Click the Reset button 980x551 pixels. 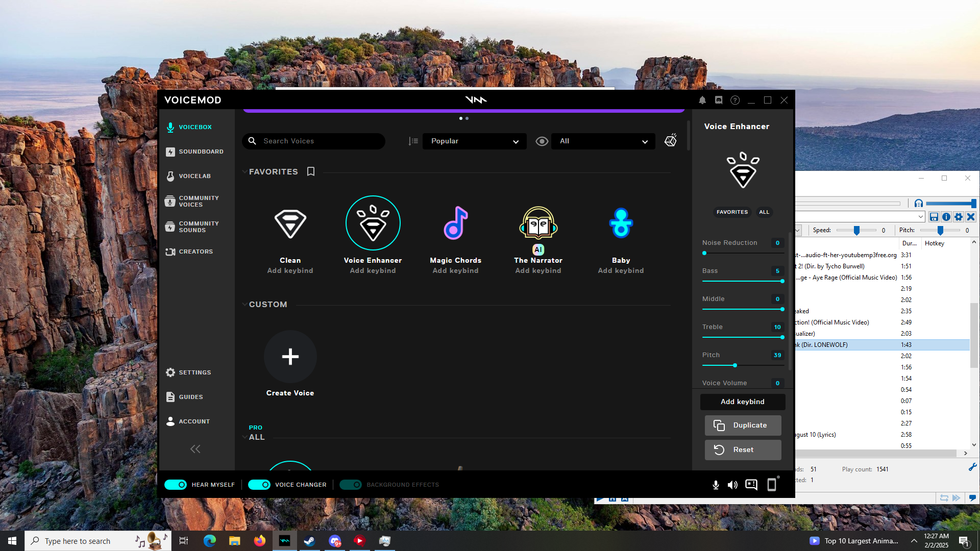tap(743, 450)
